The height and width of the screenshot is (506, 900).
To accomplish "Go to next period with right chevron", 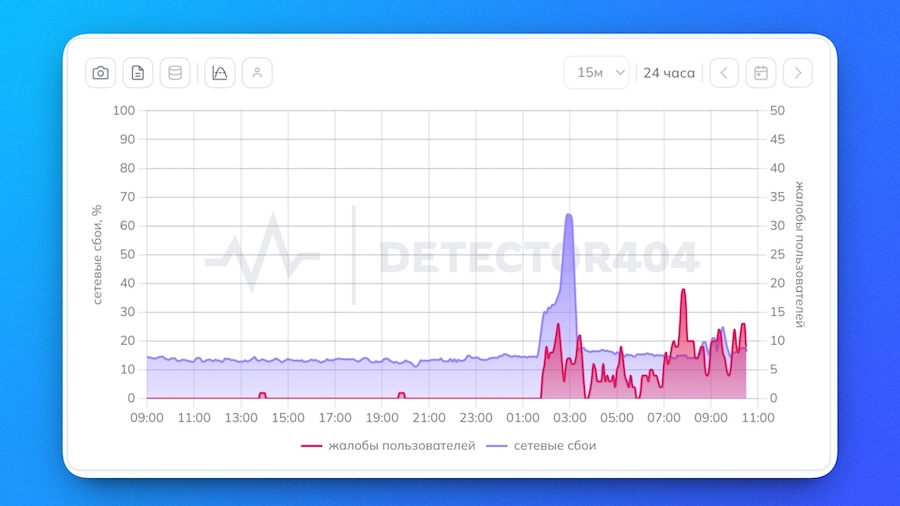I will coord(798,73).
